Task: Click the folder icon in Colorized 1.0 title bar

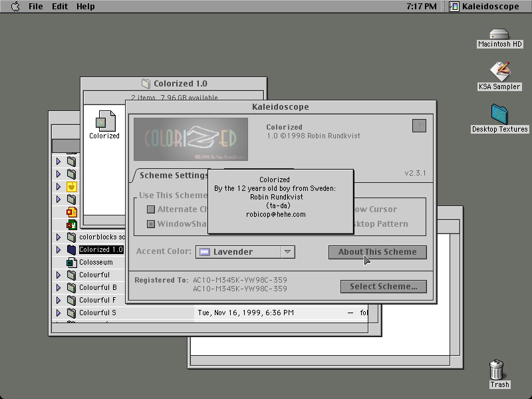Action: point(146,84)
